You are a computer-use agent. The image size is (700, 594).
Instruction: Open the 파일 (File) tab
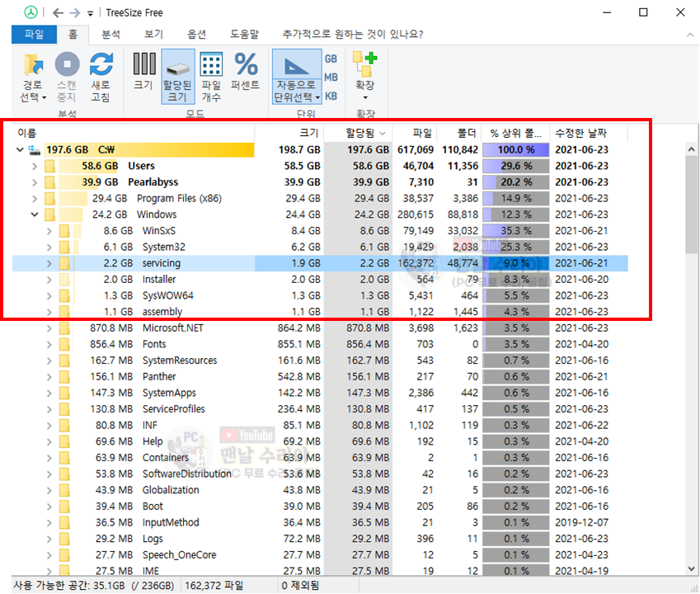click(x=35, y=35)
